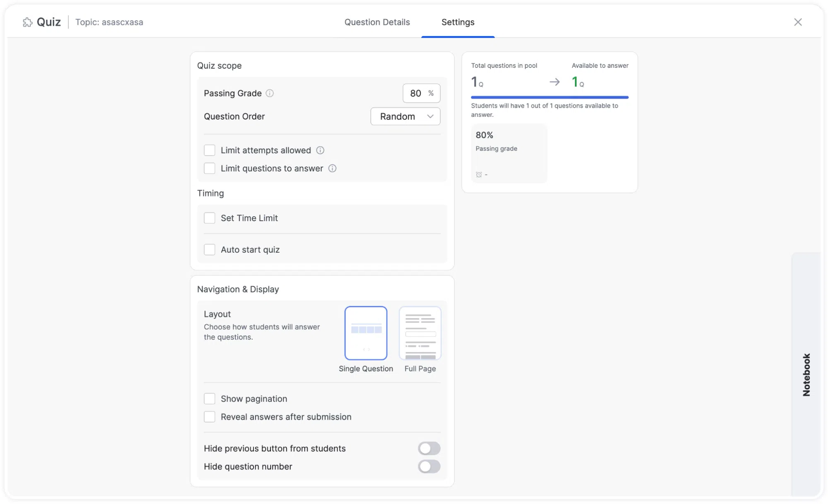
Task: Click the 'Available to answer' label
Action: pyautogui.click(x=600, y=65)
